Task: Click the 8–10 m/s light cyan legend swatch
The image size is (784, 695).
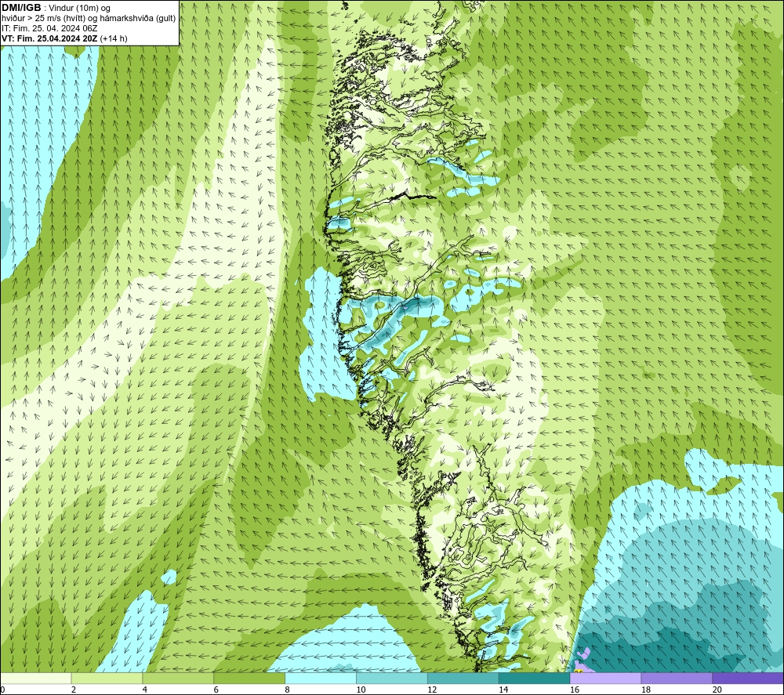Action: 321,678
